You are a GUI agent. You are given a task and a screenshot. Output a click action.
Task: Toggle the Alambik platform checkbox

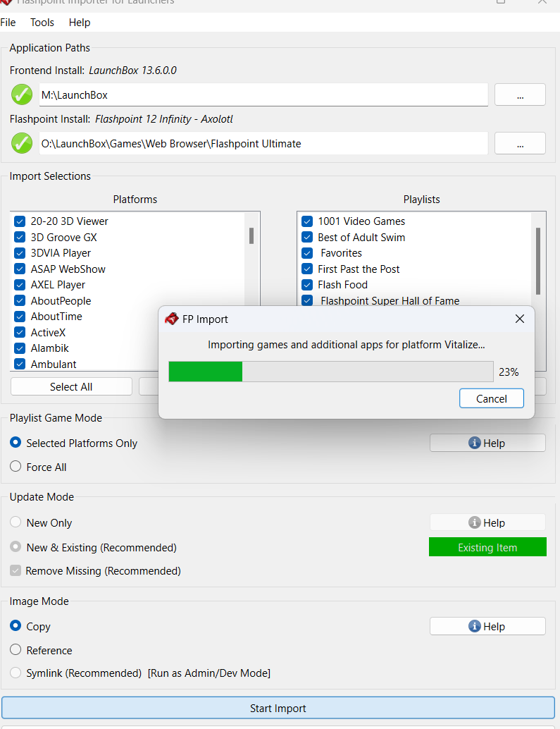click(x=20, y=348)
